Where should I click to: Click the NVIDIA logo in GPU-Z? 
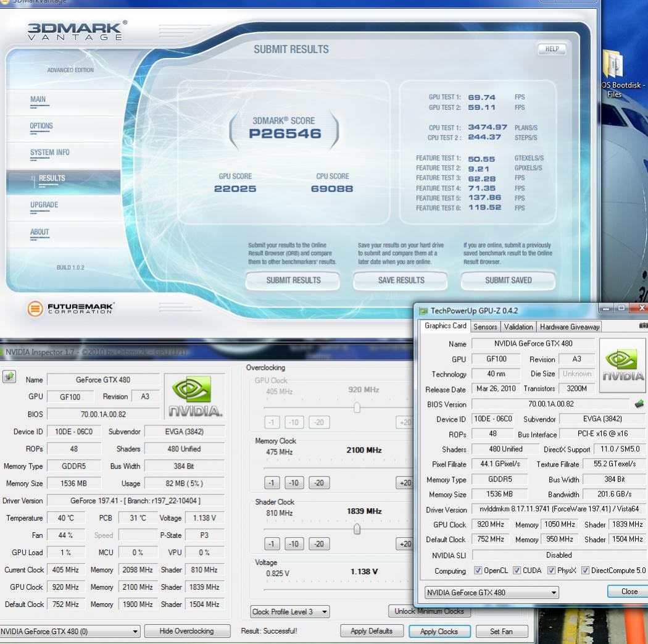coord(622,366)
